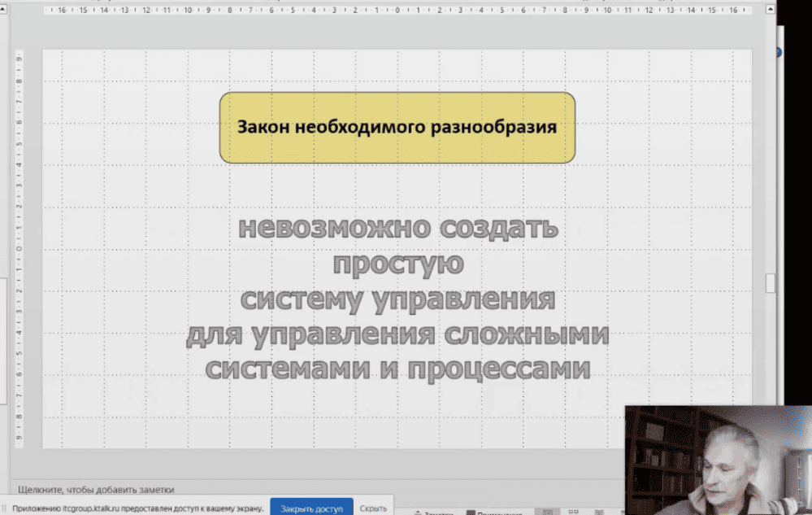Click the 'Скрыть' link in sharing bar
The image size is (812, 515).
pos(373,508)
